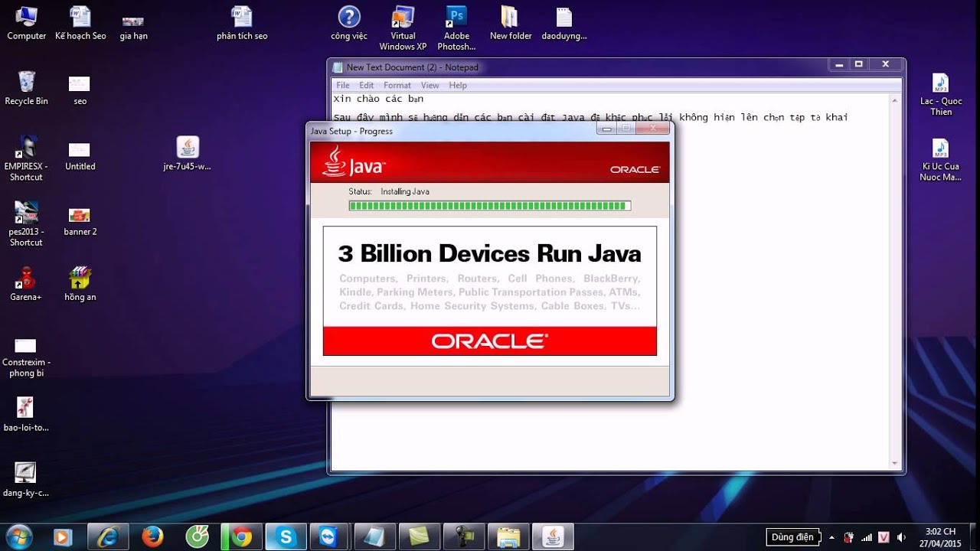This screenshot has width=980, height=551.
Task: Open the bao-loi-to file
Action: coord(26,414)
